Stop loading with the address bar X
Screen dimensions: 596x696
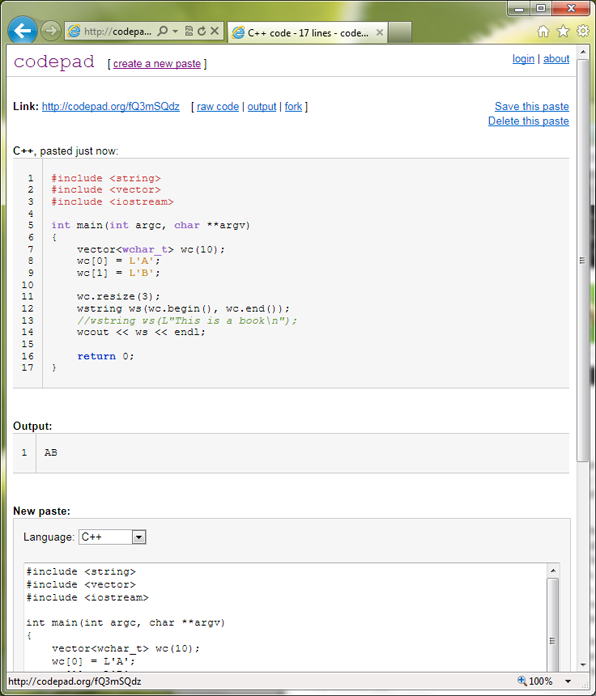214,31
